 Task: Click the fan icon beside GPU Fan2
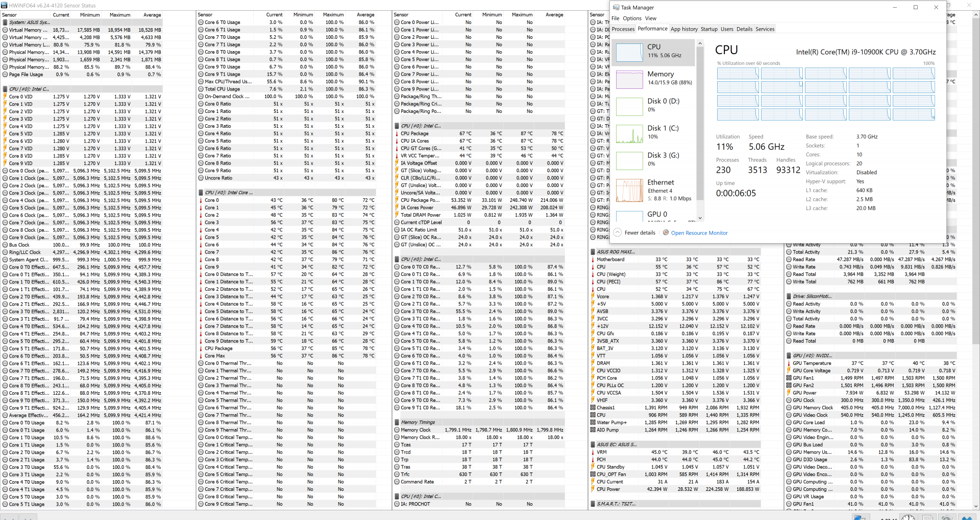tap(789, 385)
